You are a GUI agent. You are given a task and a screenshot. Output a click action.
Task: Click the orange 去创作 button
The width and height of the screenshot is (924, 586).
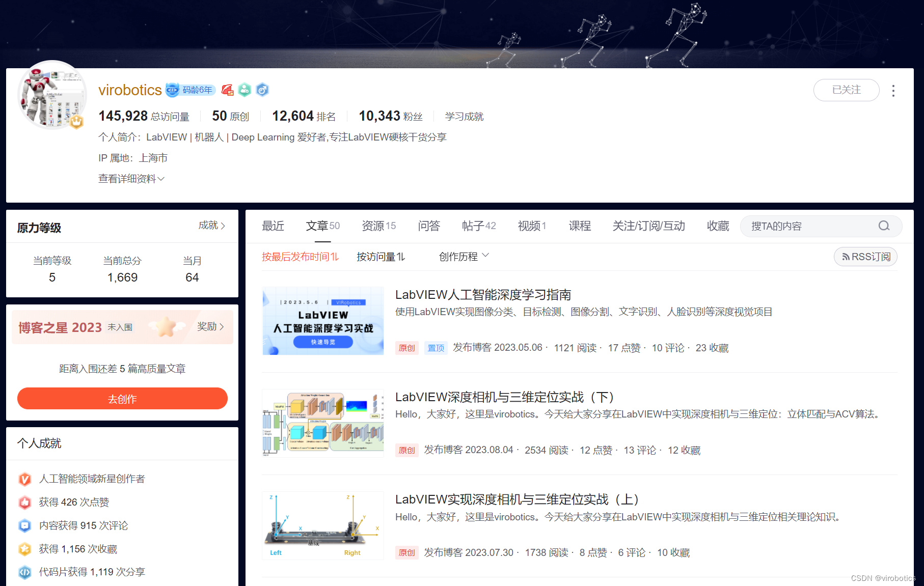coord(122,399)
